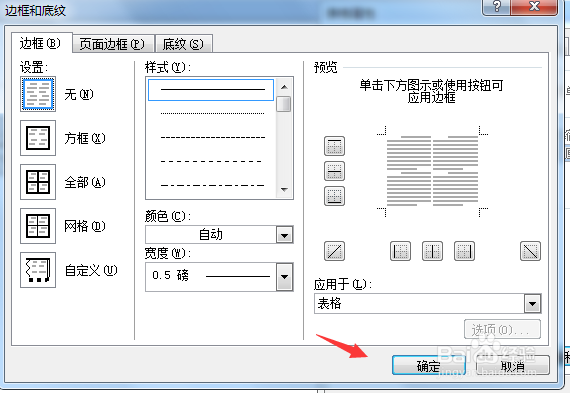Choose the dotted line style

(212, 113)
